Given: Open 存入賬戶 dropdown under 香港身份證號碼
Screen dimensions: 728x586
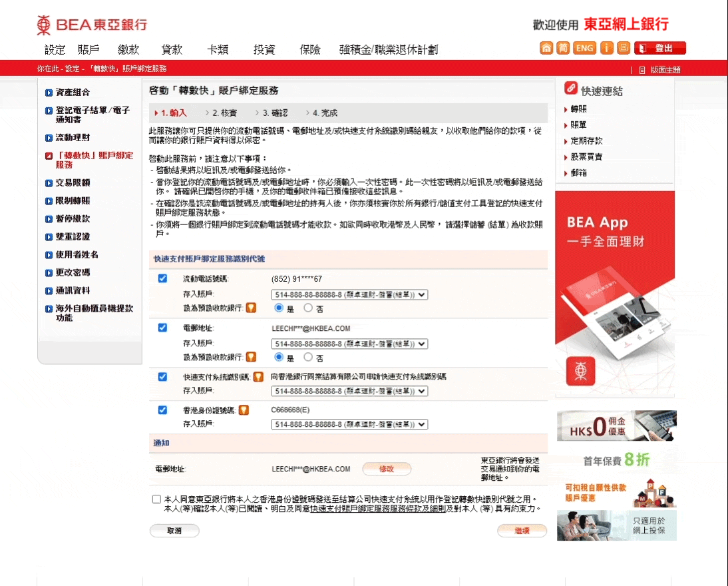Looking at the screenshot, I should point(349,424).
